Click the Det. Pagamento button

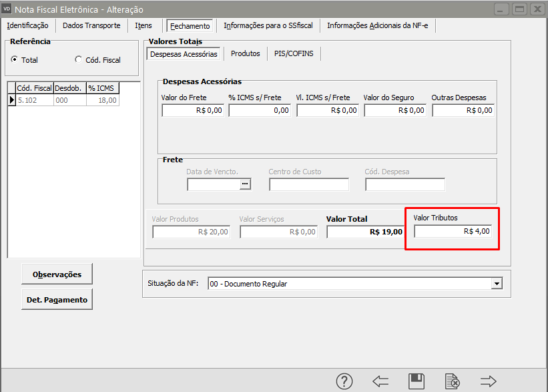point(57,300)
